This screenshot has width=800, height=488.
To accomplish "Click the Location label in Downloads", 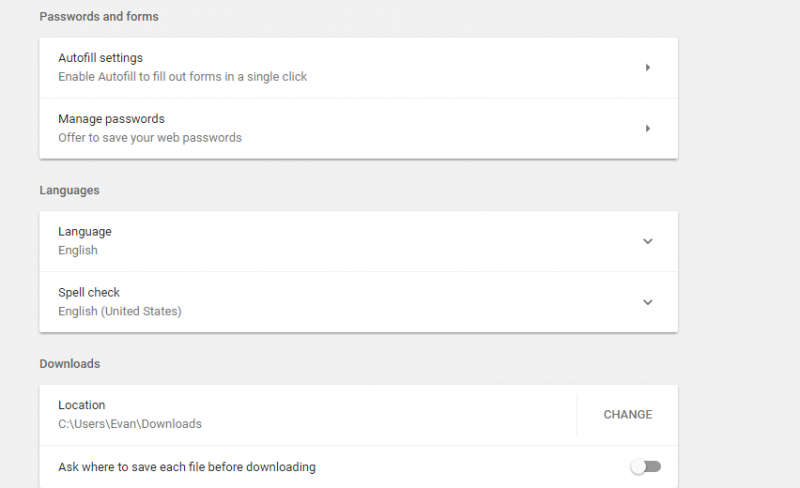I will 81,405.
